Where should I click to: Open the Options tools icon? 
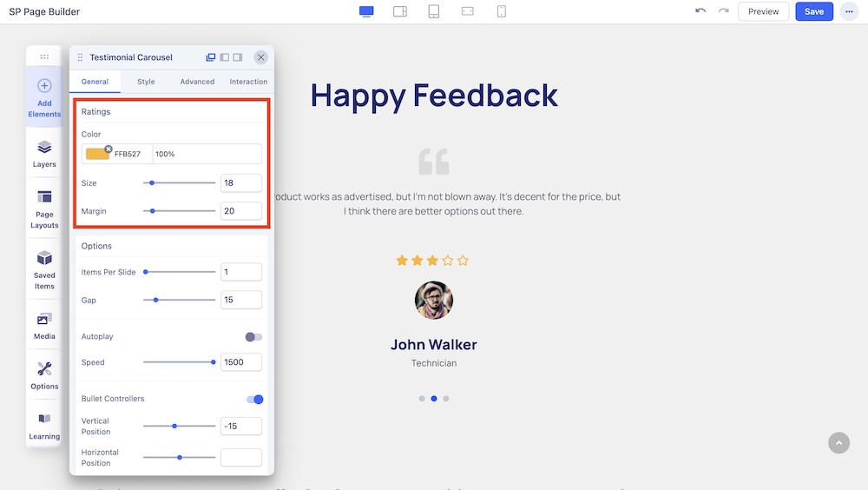coord(44,374)
